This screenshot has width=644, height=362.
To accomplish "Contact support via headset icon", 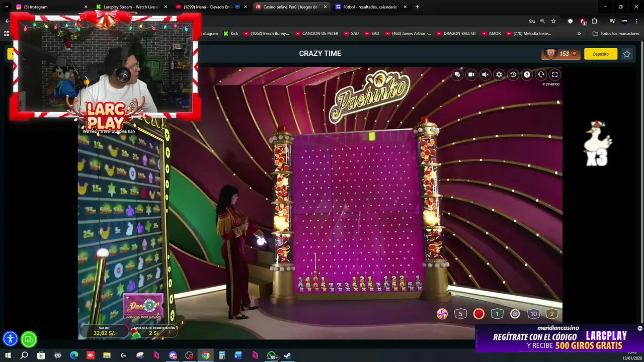I will (541, 74).
